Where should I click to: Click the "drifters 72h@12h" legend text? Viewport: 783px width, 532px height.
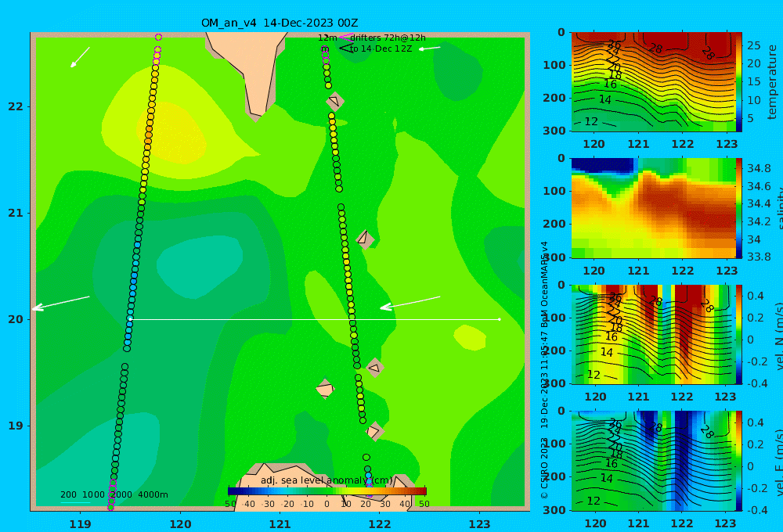tap(388, 38)
